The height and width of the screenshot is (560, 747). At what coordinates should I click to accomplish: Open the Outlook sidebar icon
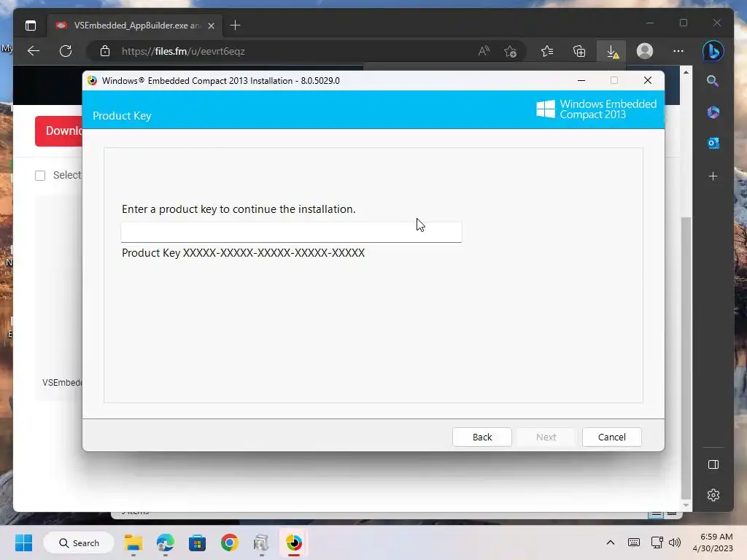[x=713, y=143]
